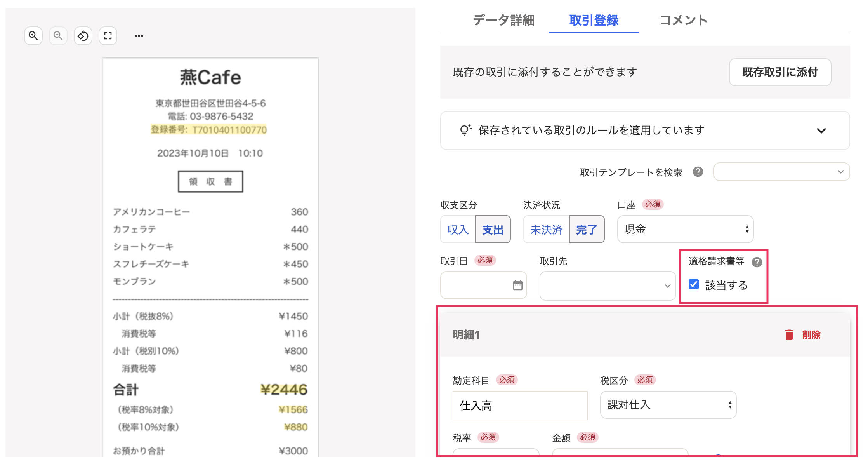Screen dimensions: 868x470
Task: Open receipt in fullscreen view
Action: click(x=108, y=36)
